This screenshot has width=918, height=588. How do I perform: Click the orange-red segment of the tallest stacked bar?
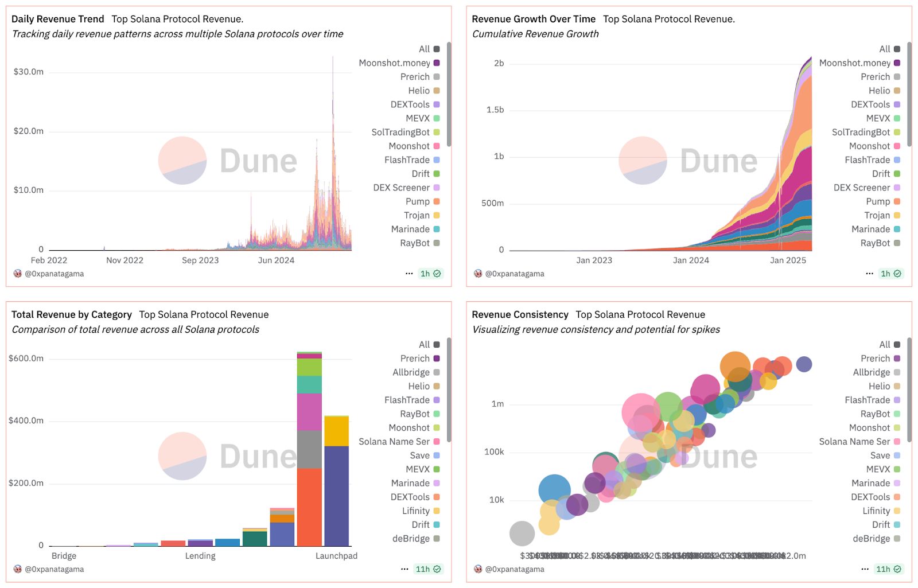[x=309, y=507]
